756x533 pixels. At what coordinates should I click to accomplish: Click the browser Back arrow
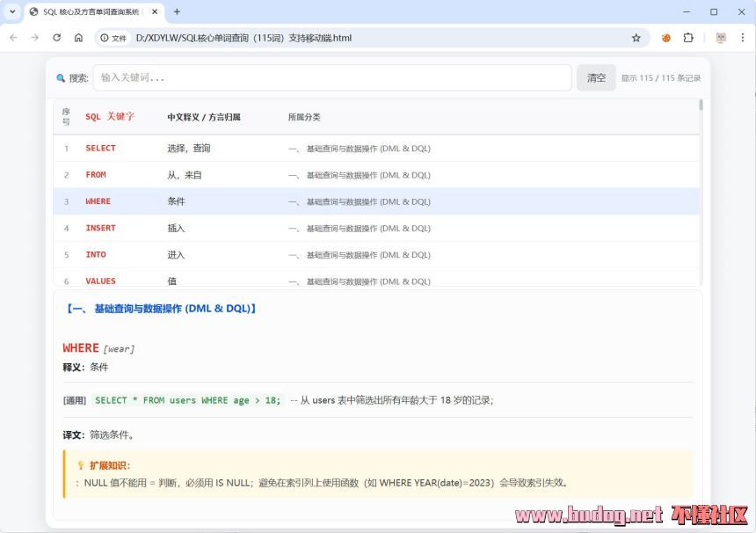[x=13, y=38]
